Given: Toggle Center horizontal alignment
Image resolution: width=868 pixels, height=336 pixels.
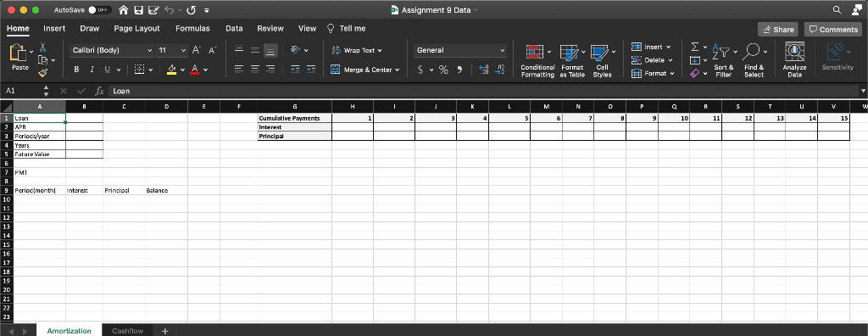Looking at the screenshot, I should tap(254, 70).
